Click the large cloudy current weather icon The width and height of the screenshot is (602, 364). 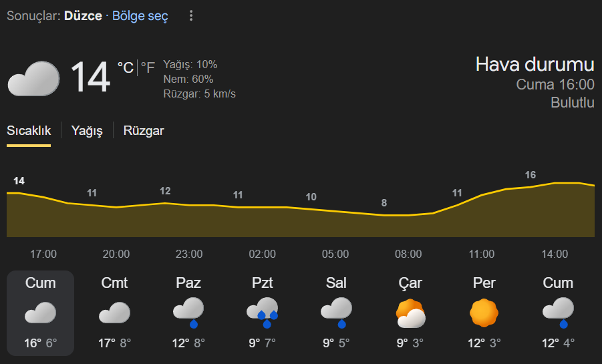(33, 78)
